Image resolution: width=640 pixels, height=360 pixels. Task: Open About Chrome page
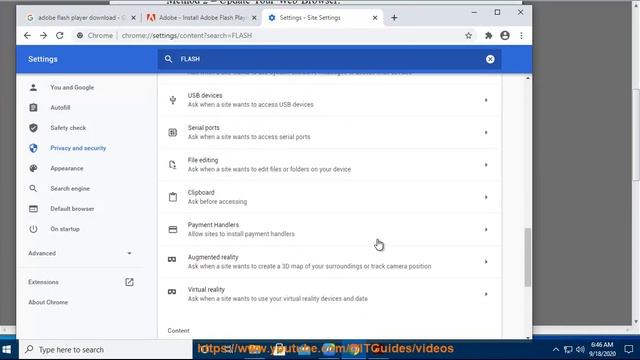(48, 302)
